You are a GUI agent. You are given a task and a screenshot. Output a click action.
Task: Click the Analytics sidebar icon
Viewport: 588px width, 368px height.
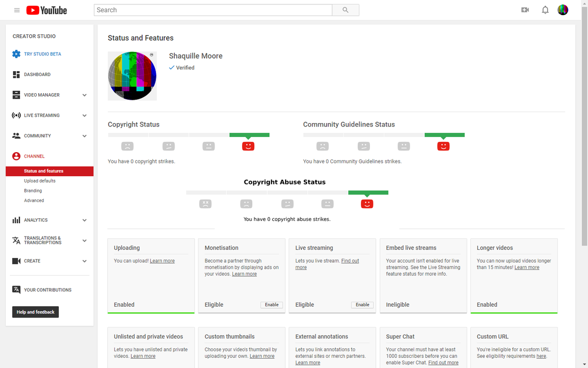(x=16, y=220)
